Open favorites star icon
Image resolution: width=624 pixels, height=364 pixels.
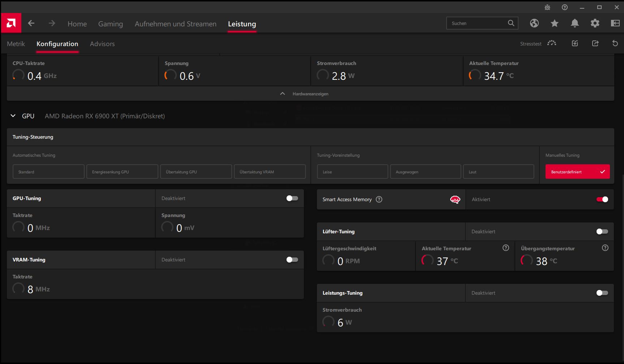tap(555, 23)
